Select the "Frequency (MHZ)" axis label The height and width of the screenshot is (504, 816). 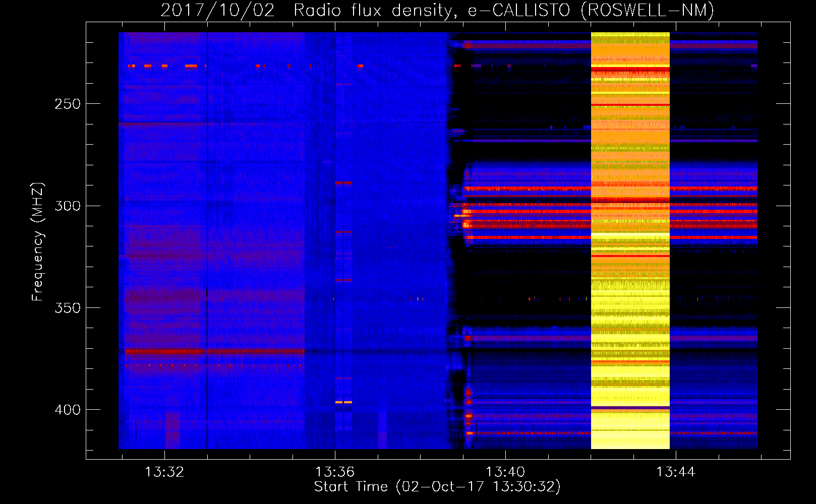click(x=38, y=242)
